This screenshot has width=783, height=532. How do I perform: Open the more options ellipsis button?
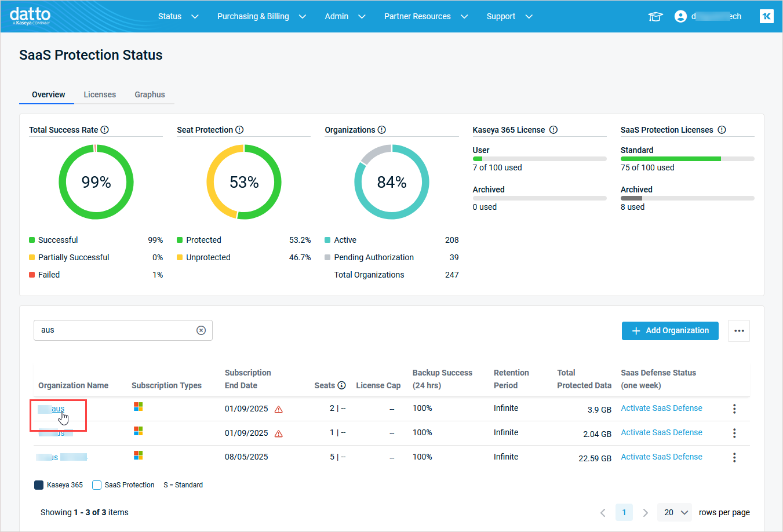(x=739, y=331)
